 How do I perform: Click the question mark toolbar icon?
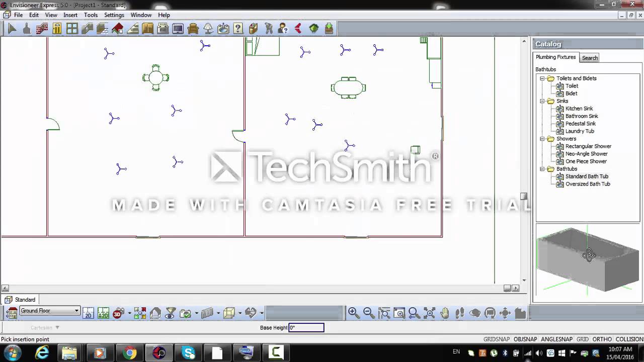click(238, 29)
